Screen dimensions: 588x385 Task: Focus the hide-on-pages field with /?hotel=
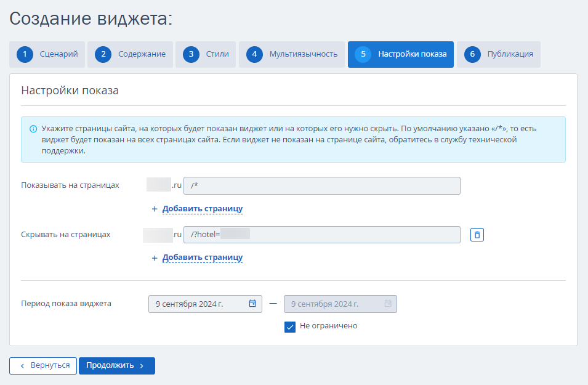point(322,235)
